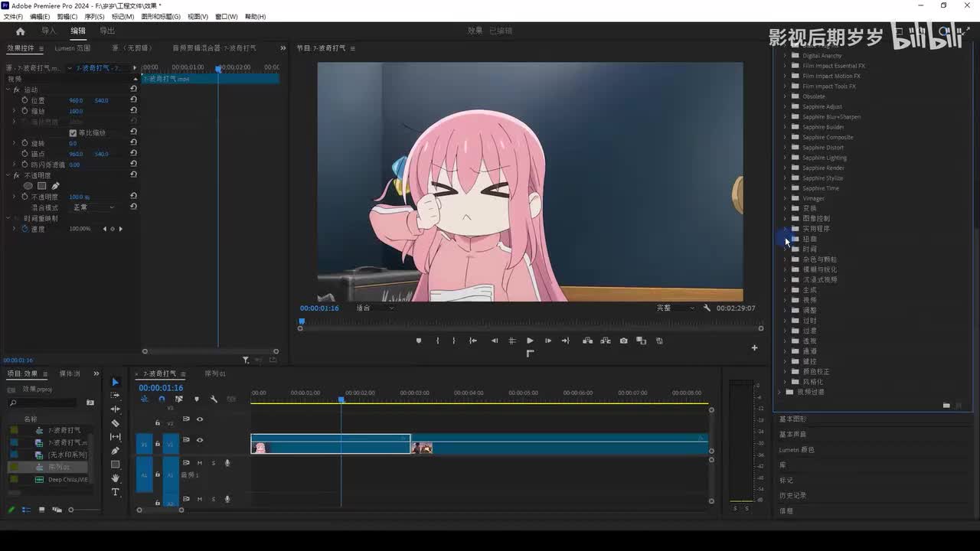980x551 pixels.
Task: Open timeline display settings wrench
Action: (x=214, y=399)
